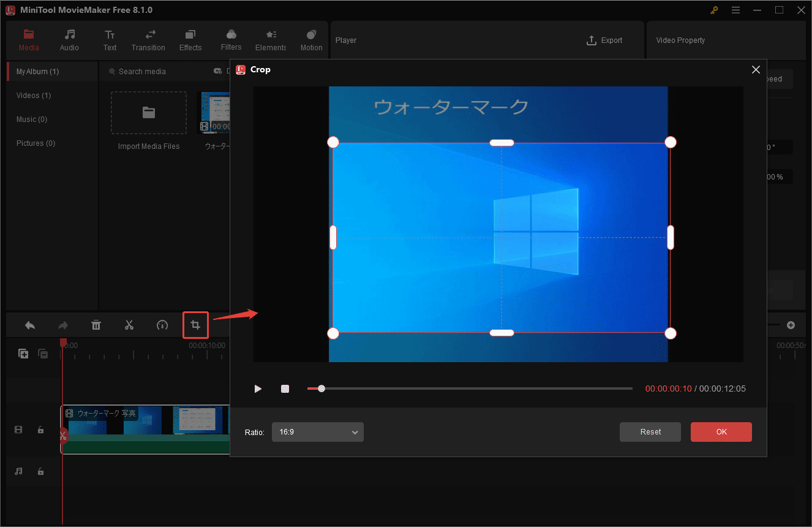Click the crop preview progress slider handle
The width and height of the screenshot is (812, 527).
pos(321,389)
